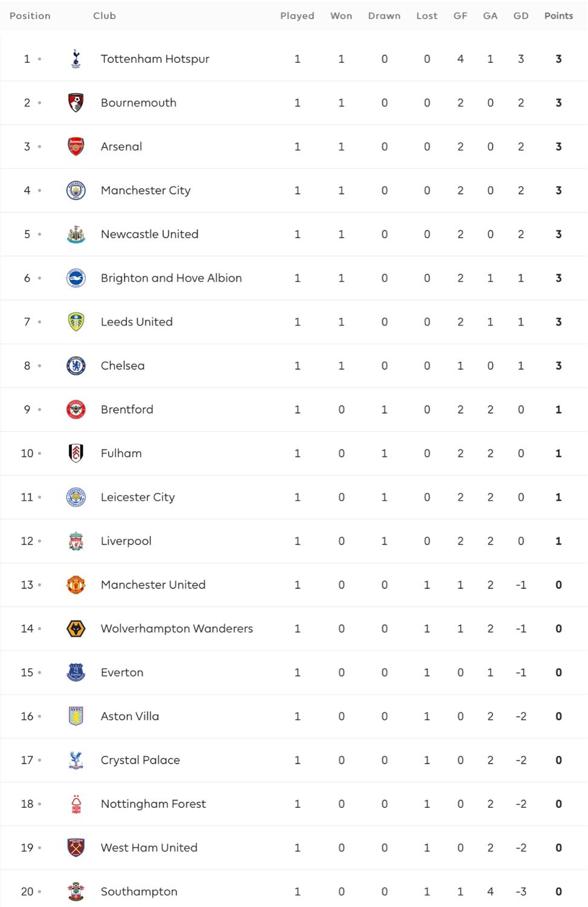Image resolution: width=588 pixels, height=907 pixels.
Task: Sort table by the Points column header
Action: 558,16
